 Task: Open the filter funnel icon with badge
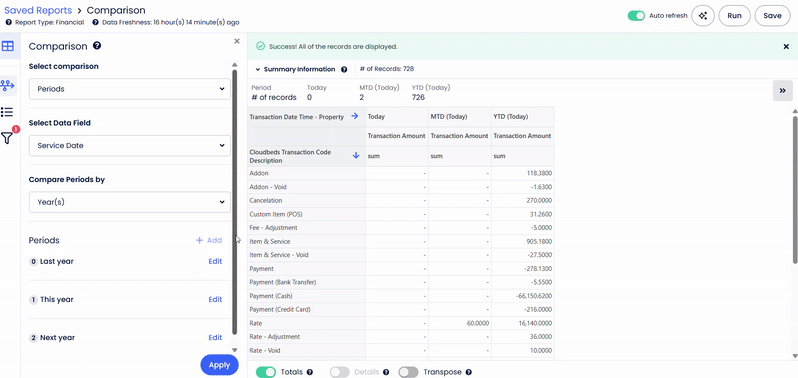pos(8,137)
